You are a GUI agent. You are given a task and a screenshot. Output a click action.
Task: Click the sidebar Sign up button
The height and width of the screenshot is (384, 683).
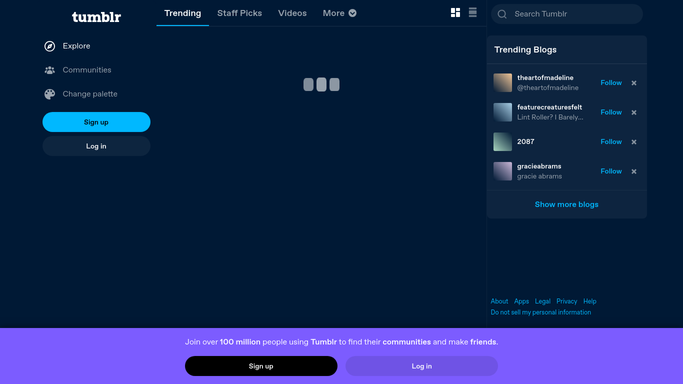pos(96,122)
